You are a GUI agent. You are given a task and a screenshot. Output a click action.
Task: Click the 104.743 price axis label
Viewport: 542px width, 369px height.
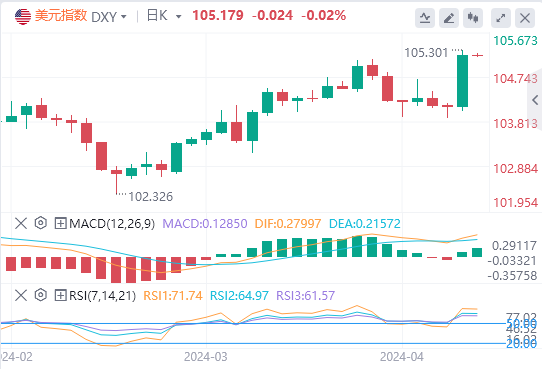pyautogui.click(x=515, y=79)
